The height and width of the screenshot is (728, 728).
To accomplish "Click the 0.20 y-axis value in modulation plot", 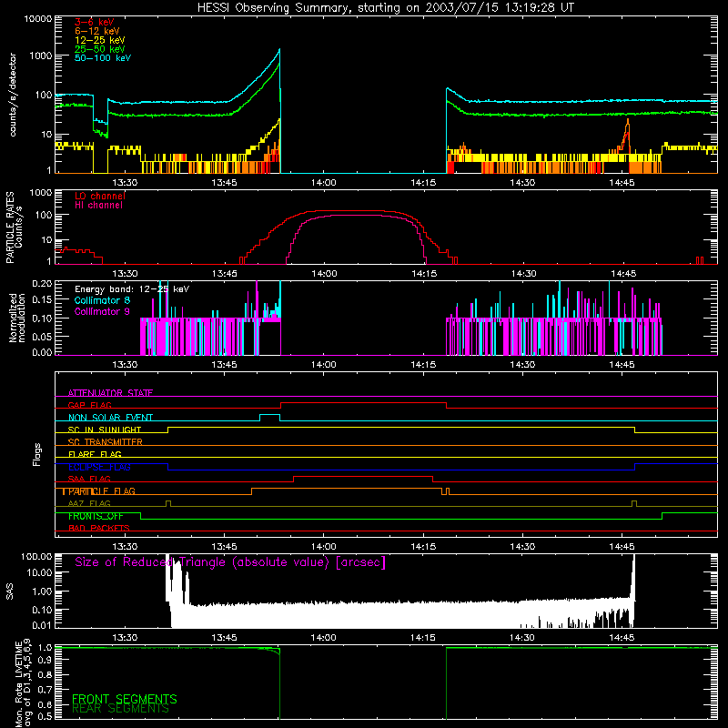I will tap(42, 283).
